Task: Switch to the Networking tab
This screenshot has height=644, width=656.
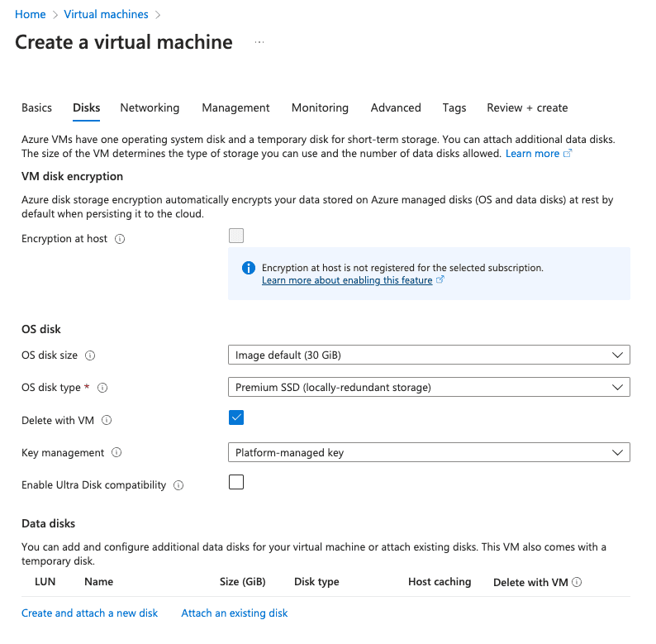Action: [x=150, y=107]
